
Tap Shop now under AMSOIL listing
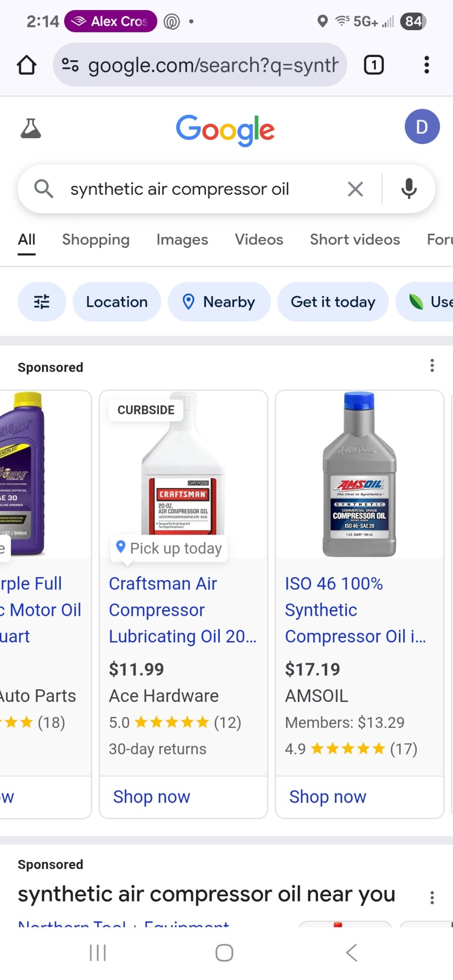[328, 797]
